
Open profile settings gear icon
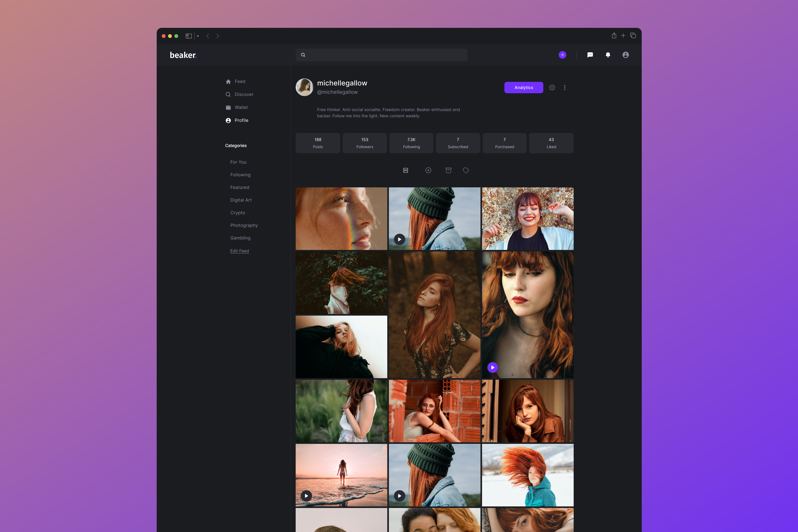point(552,87)
